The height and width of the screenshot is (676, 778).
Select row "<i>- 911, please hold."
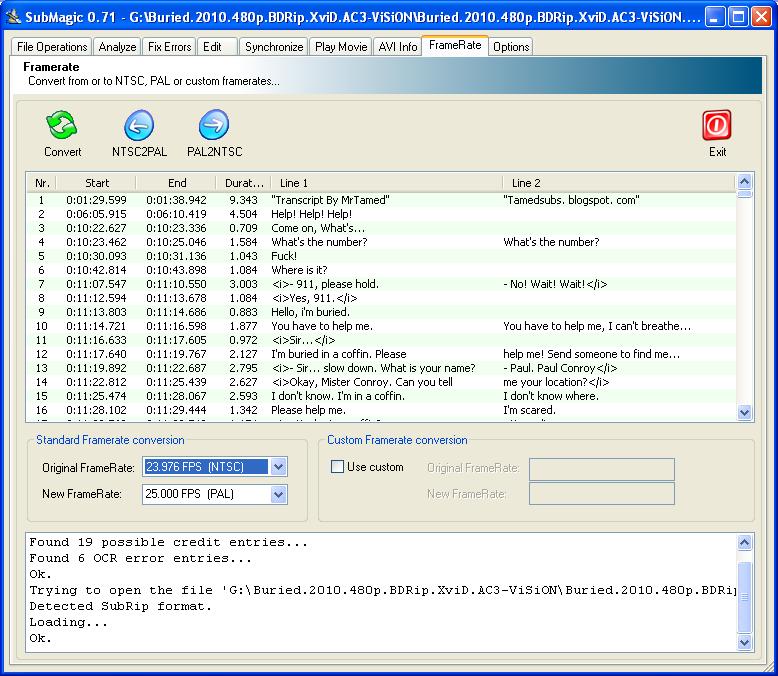(381, 284)
